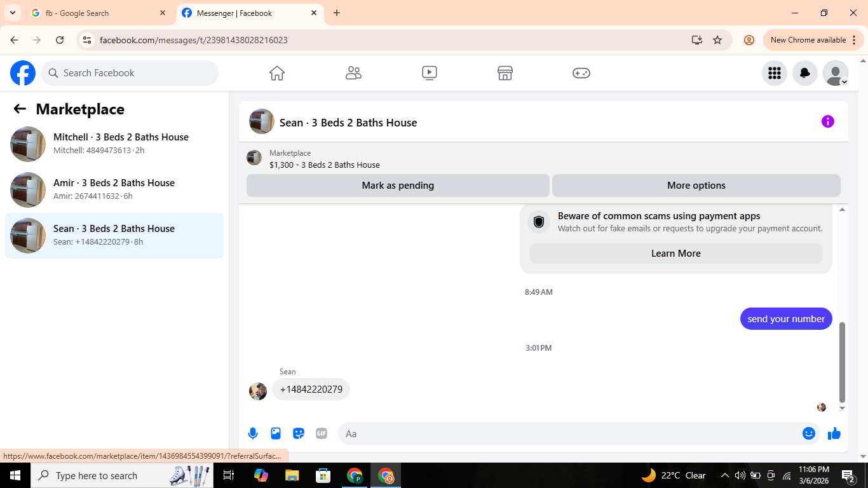Screen dimensions: 868x488
Task: Click the chat scrollbar down arrow
Action: pos(843,408)
